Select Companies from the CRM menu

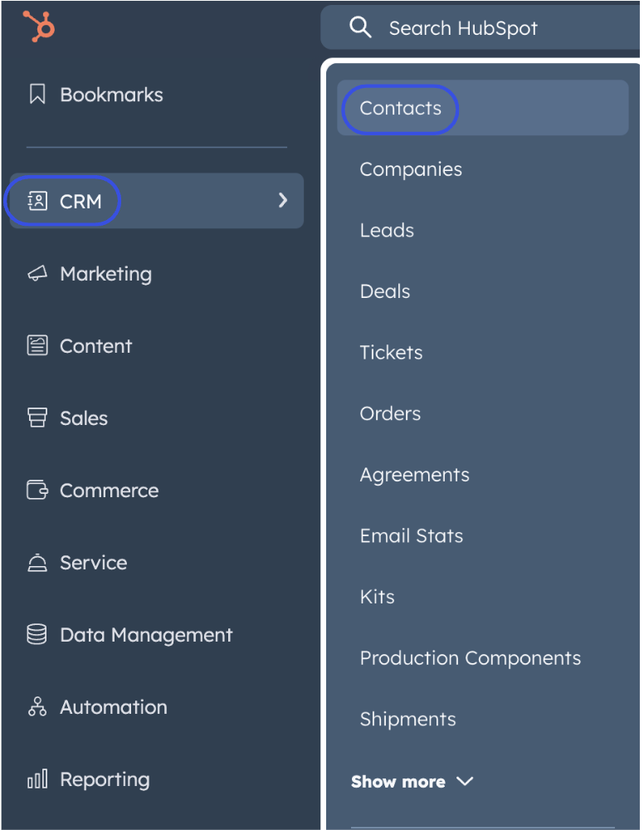411,169
